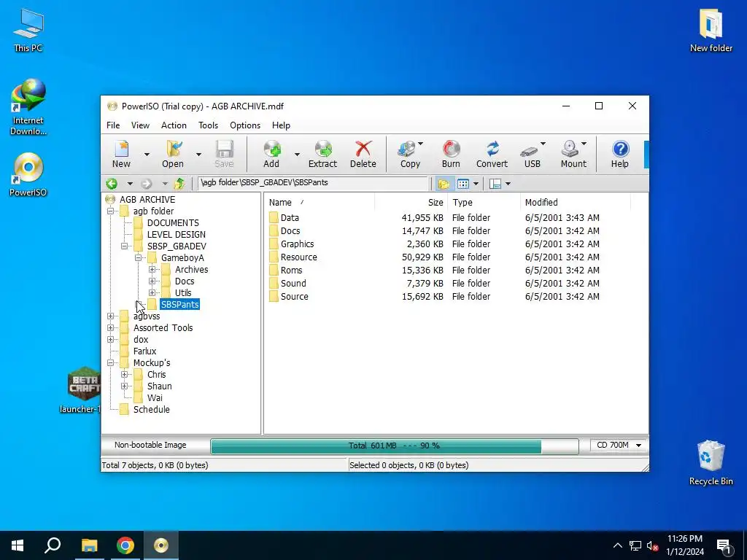747x560 pixels.
Task: Open Internet Download Manager desktop icon
Action: click(28, 107)
